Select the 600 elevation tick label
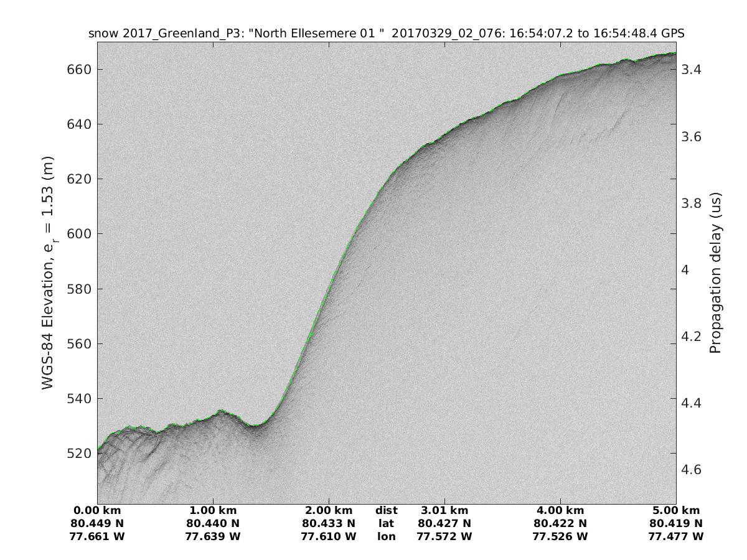This screenshot has height=560, width=747. 78,234
